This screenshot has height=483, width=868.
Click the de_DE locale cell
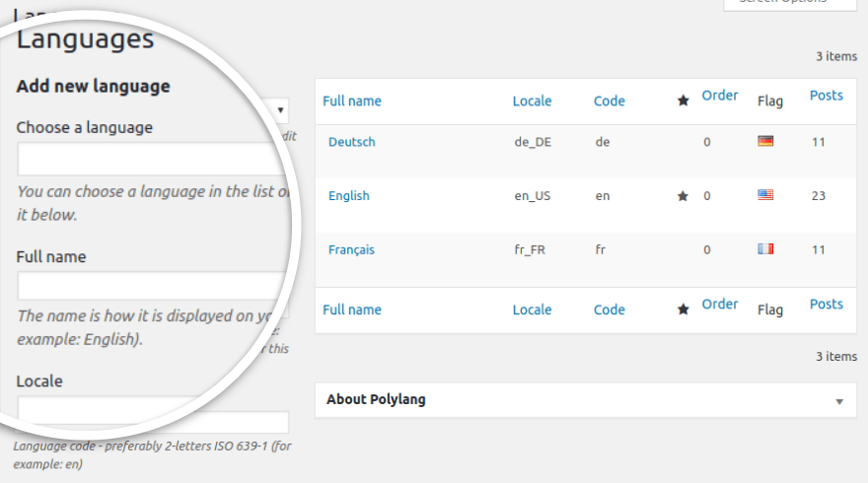click(x=533, y=142)
